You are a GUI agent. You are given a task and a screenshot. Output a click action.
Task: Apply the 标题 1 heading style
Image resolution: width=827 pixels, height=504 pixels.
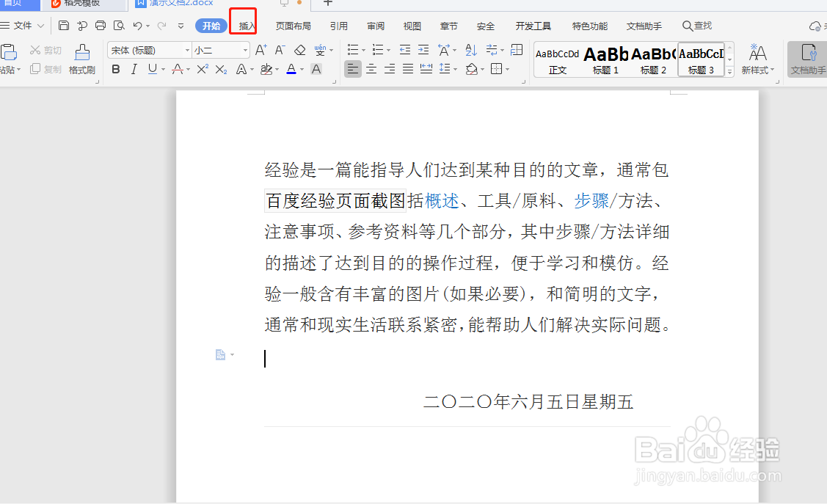[x=605, y=61]
